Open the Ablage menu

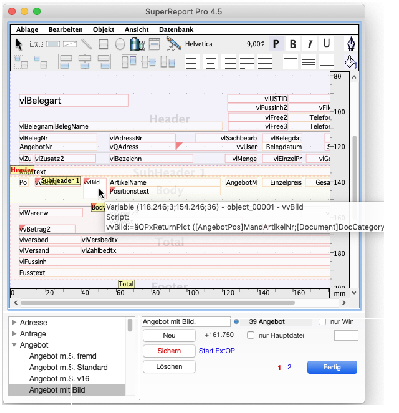[27, 29]
